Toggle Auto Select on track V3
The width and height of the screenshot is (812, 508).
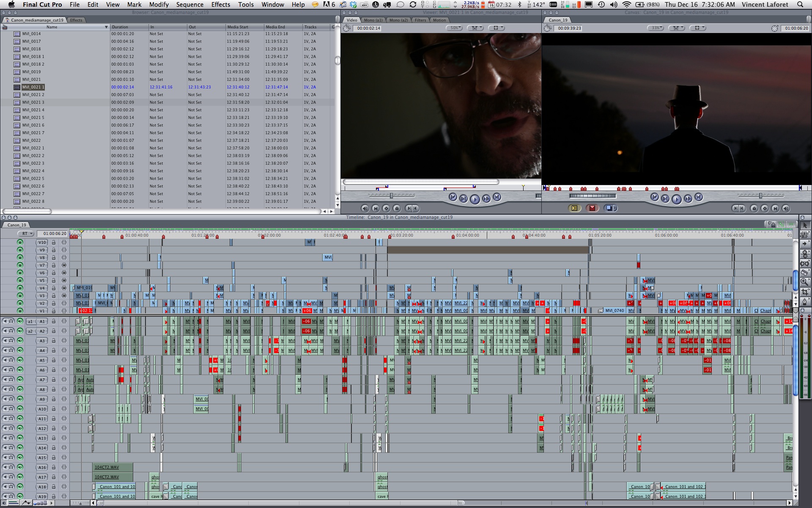tap(64, 295)
